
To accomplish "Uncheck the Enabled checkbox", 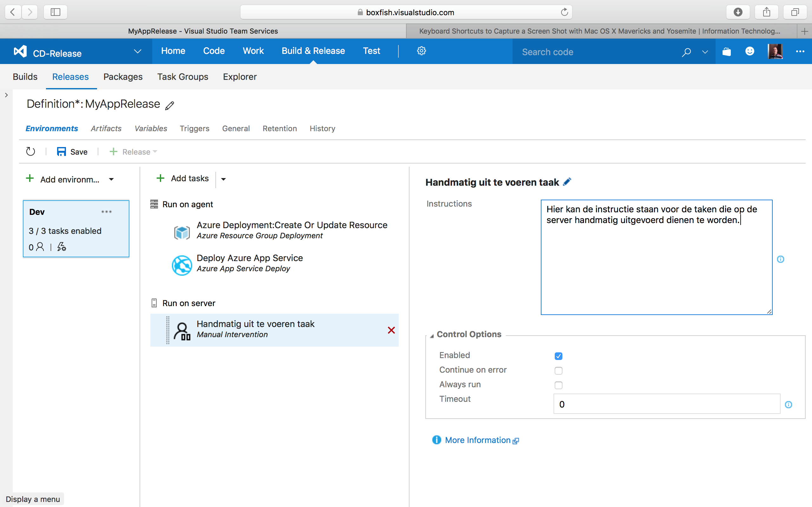I will 558,356.
